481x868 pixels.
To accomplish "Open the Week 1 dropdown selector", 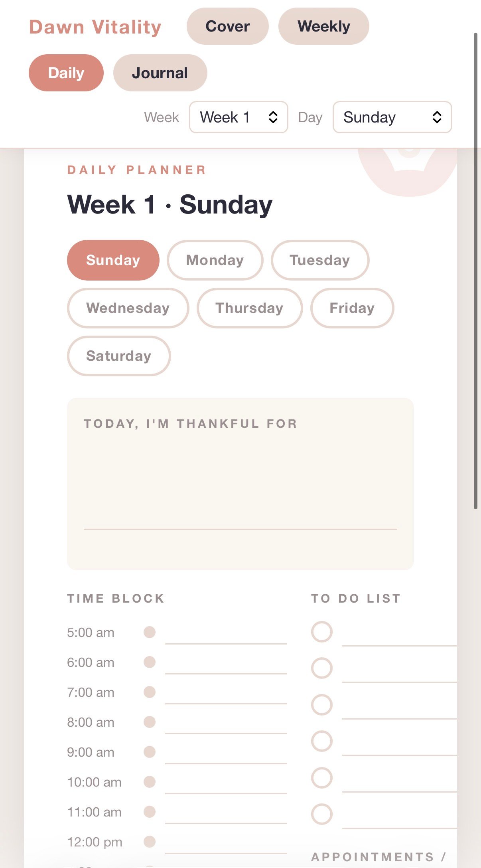I will click(239, 117).
